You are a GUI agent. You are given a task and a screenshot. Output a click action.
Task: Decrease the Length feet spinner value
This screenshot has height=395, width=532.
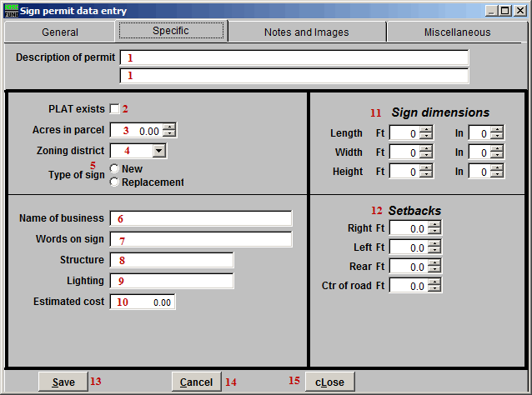coord(425,136)
